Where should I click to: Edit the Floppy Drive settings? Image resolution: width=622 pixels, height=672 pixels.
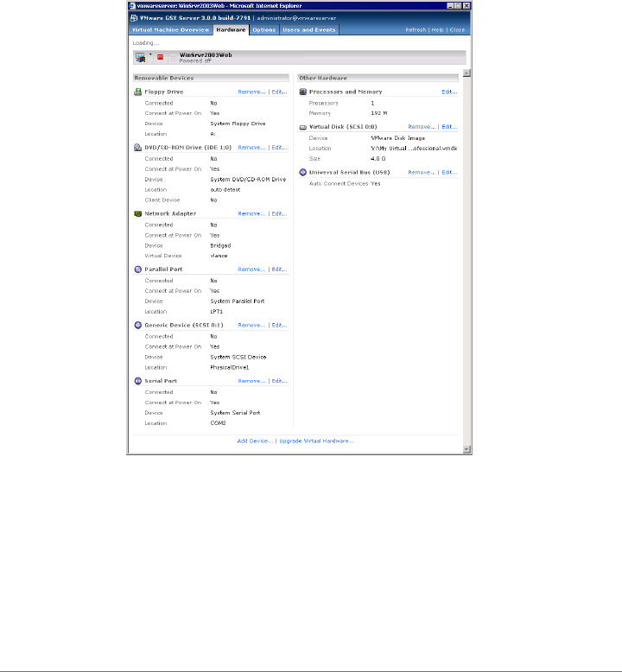280,92
